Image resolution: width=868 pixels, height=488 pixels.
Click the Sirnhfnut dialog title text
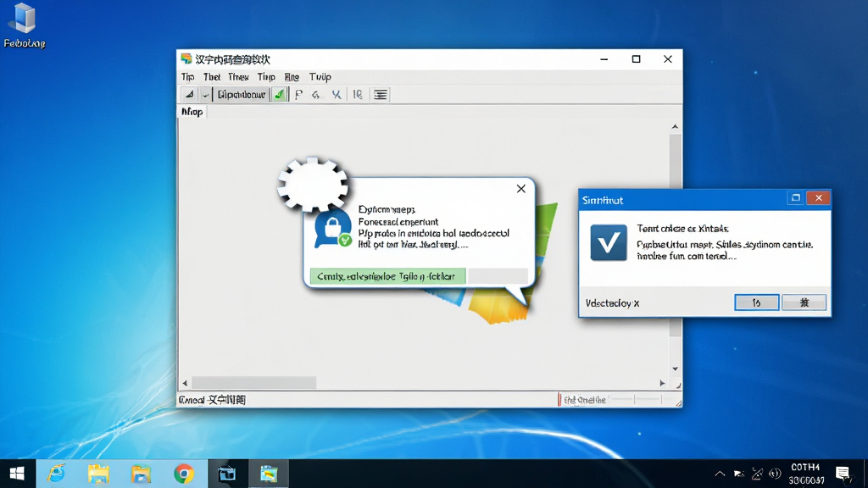(603, 200)
